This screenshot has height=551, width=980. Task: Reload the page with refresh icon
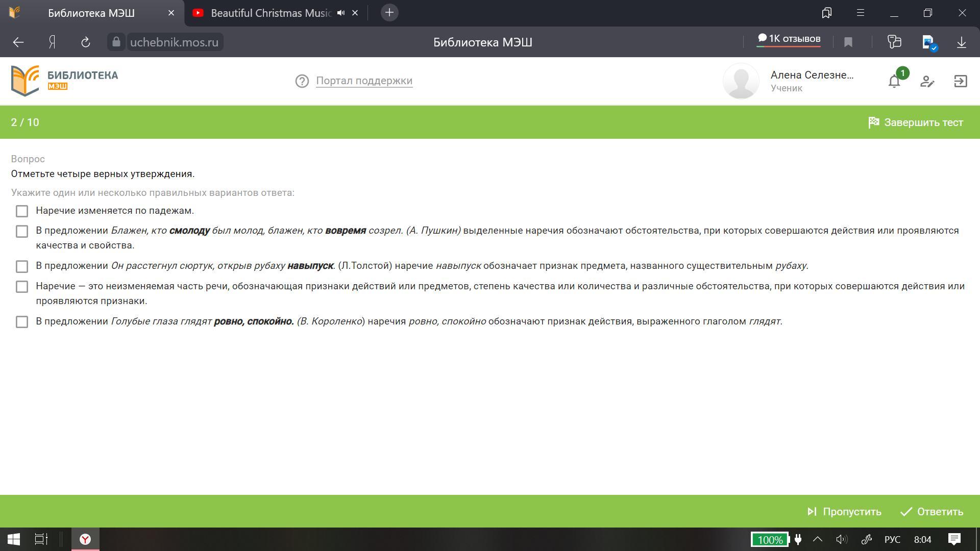[x=85, y=42]
